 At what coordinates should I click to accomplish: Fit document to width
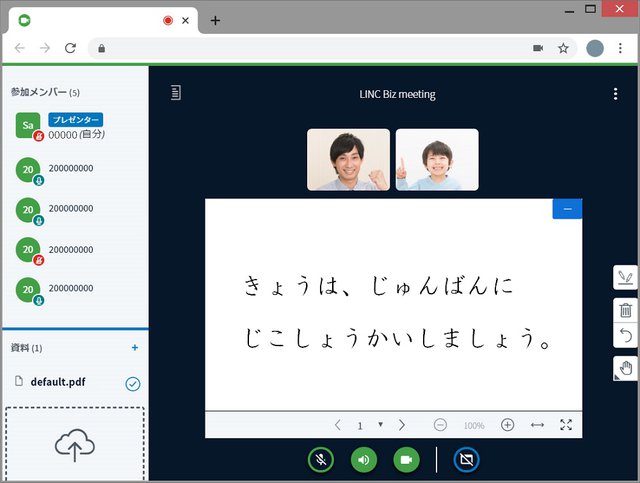(x=537, y=425)
